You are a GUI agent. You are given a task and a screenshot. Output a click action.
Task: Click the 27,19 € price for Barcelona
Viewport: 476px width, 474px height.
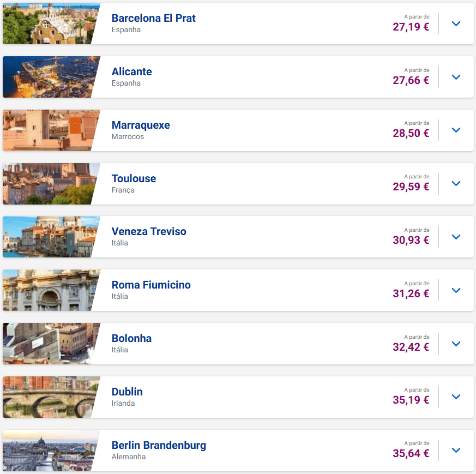(411, 27)
